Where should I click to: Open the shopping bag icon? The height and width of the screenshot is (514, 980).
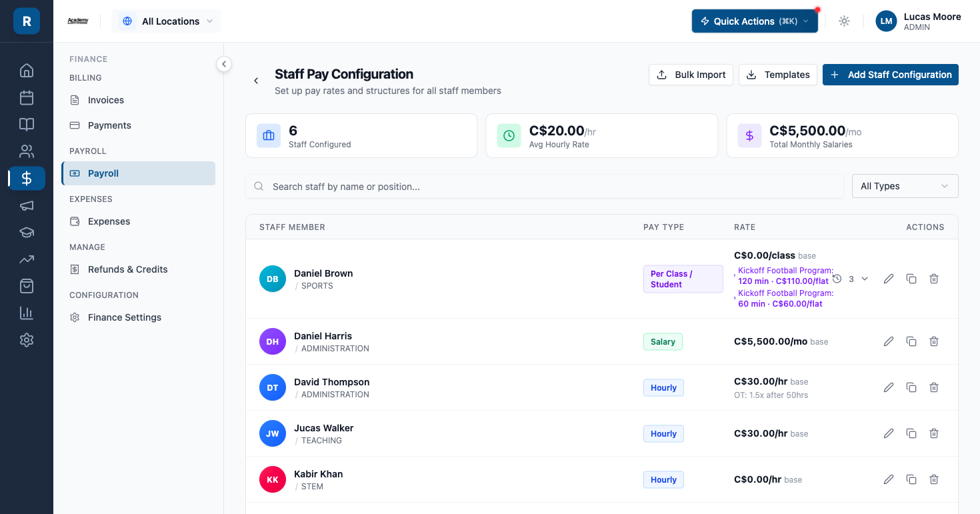(27, 286)
